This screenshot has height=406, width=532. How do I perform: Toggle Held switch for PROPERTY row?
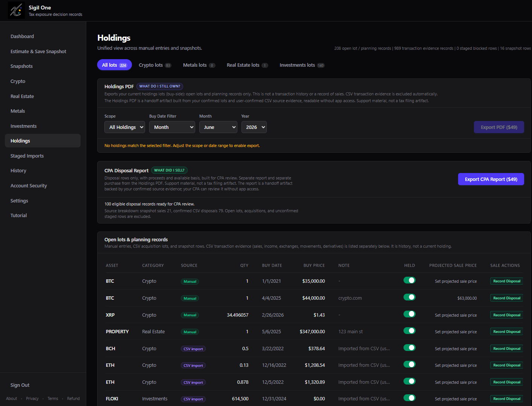[409, 331]
